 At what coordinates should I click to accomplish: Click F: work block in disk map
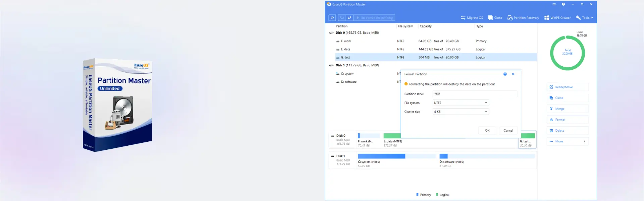click(x=369, y=140)
